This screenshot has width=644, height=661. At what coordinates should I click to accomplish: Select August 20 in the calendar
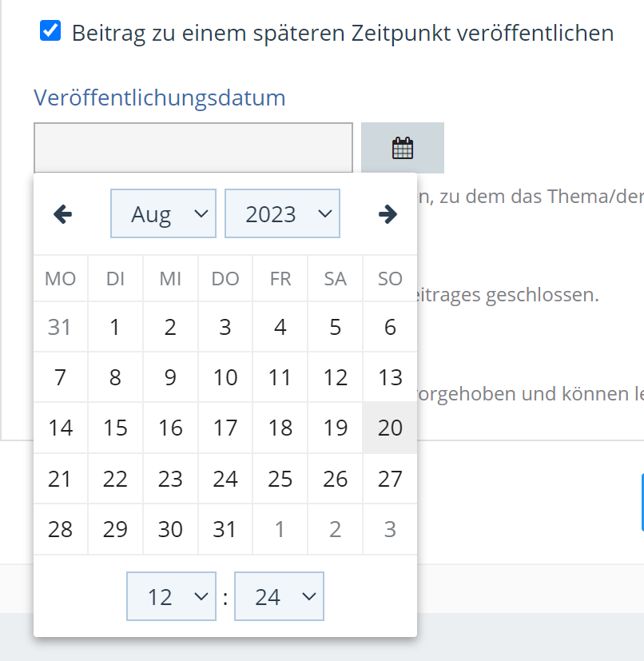point(390,428)
